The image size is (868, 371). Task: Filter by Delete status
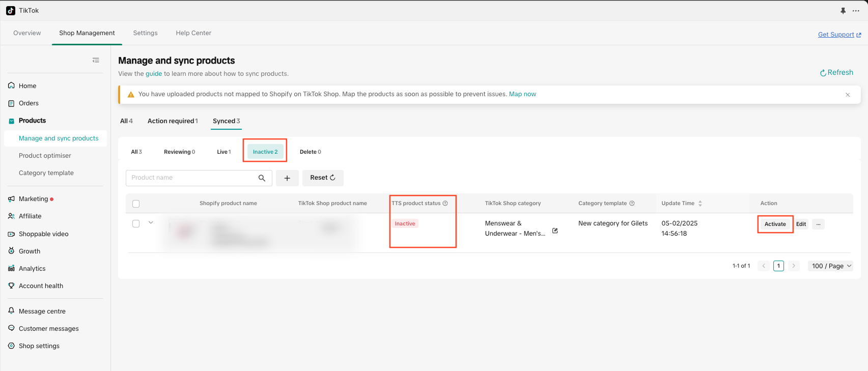tap(311, 152)
